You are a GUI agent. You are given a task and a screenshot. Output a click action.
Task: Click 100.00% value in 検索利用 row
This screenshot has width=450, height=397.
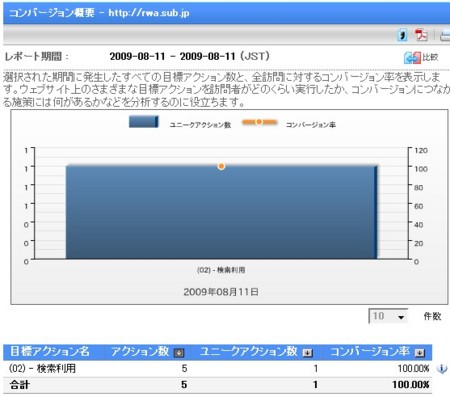tap(413, 368)
